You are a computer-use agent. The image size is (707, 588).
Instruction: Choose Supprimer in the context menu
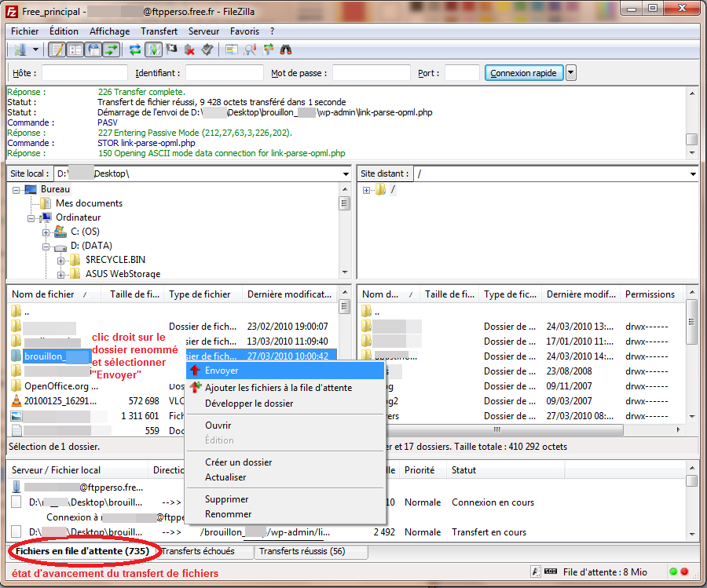point(285,499)
